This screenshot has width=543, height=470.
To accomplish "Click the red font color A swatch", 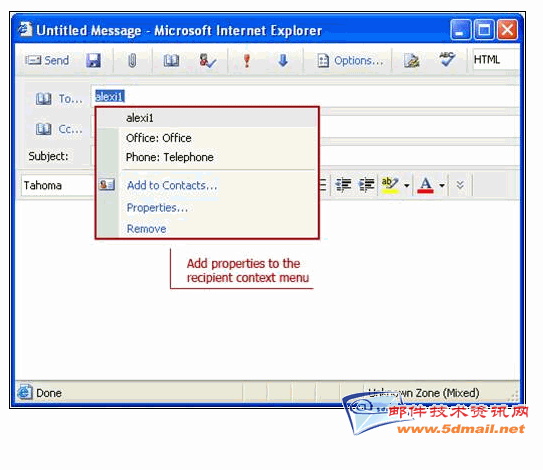I will (x=426, y=185).
